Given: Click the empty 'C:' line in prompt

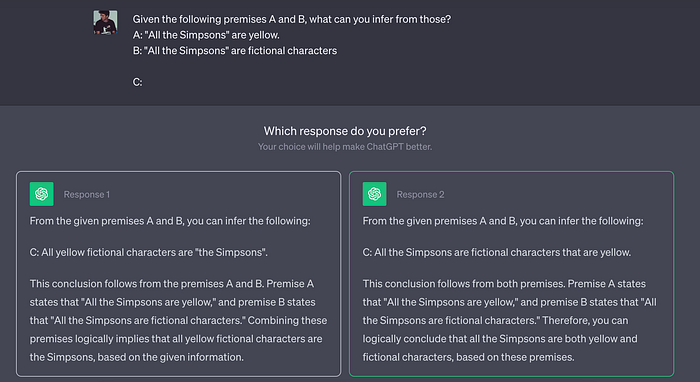Looking at the screenshot, I should coord(138,82).
